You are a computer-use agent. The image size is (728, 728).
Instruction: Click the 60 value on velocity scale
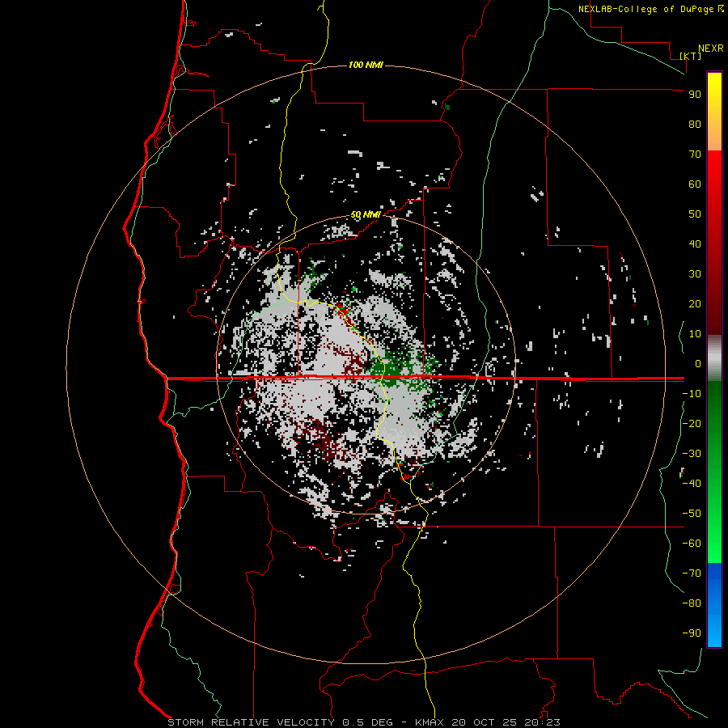tap(695, 184)
